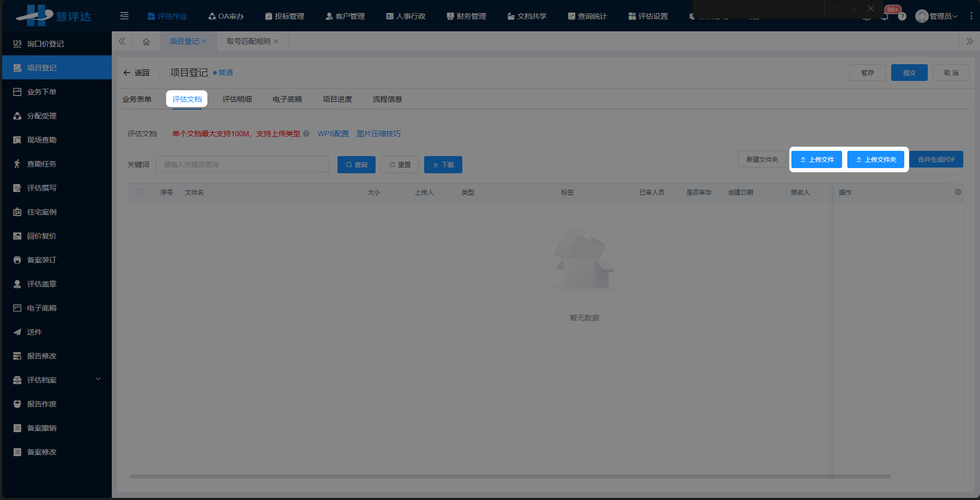The image size is (980, 500).
Task: Open table column settings with the gear icon
Action: coord(958,192)
